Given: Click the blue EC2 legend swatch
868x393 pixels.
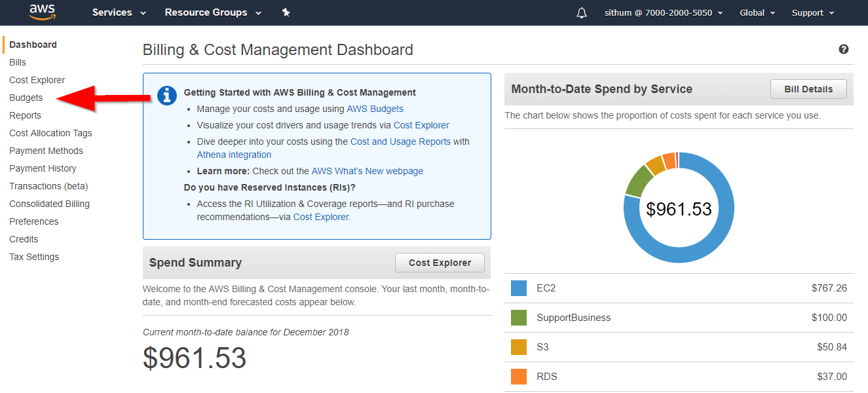Looking at the screenshot, I should coord(519,288).
